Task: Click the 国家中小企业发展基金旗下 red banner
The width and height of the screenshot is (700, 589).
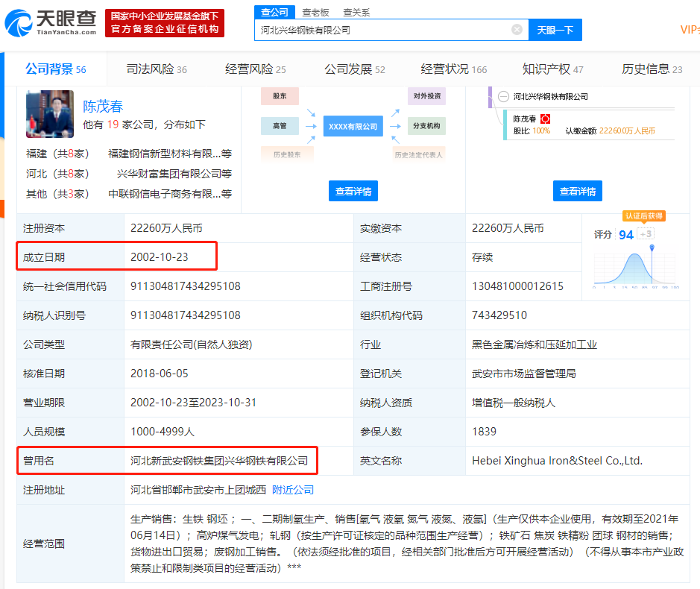Action: coord(164,23)
